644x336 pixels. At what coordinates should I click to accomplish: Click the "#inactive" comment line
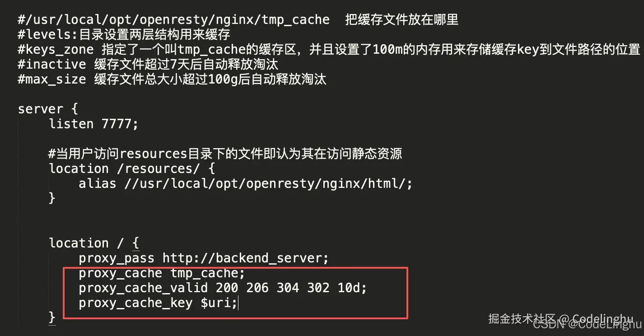click(x=148, y=65)
